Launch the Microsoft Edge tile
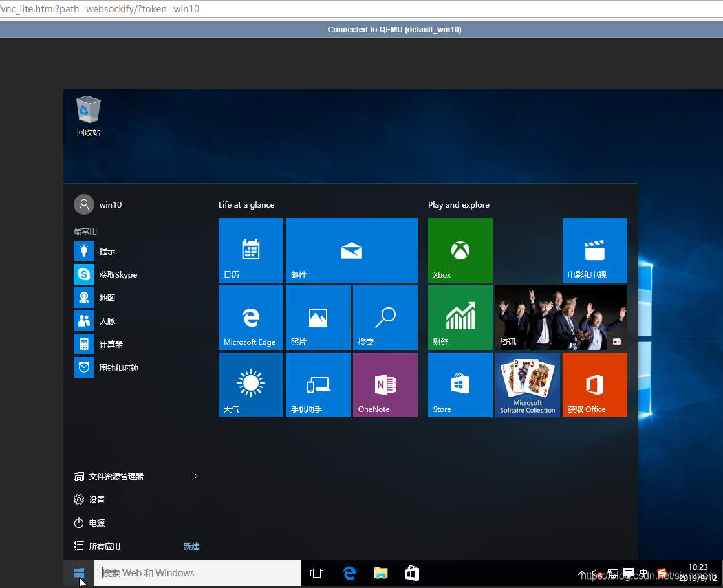This screenshot has height=588, width=723. (251, 318)
